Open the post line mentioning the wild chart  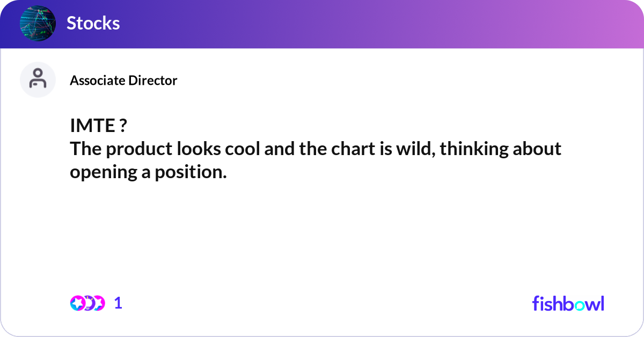click(x=316, y=149)
